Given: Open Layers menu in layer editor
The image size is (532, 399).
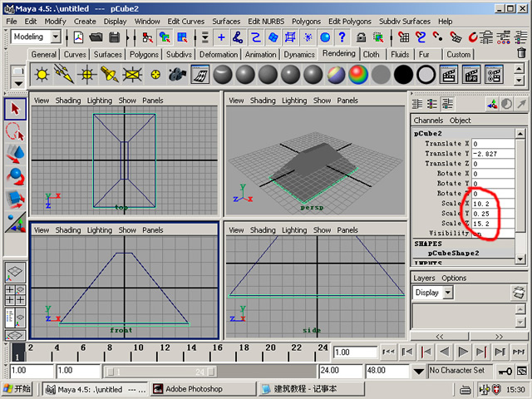Looking at the screenshot, I should tap(424, 278).
